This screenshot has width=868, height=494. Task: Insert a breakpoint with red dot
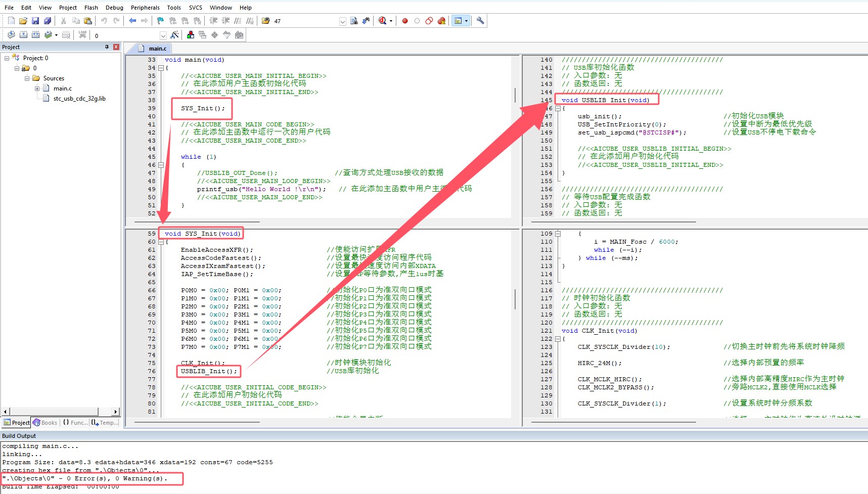click(405, 21)
